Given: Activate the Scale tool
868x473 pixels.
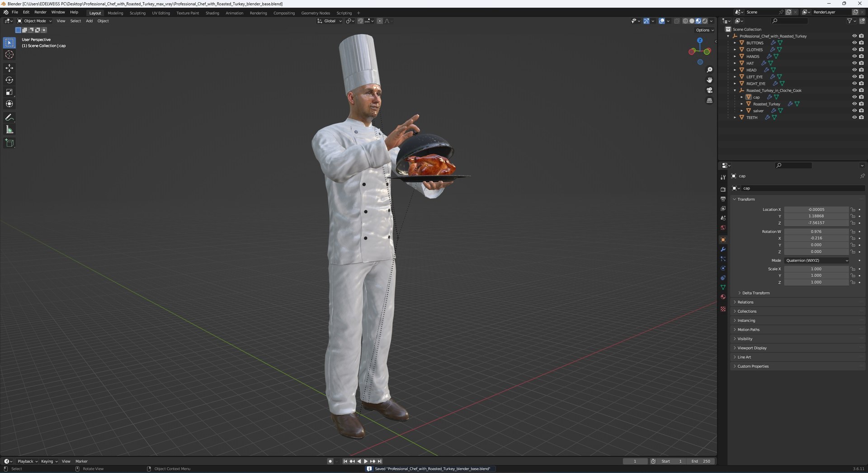Looking at the screenshot, I should 9,92.
